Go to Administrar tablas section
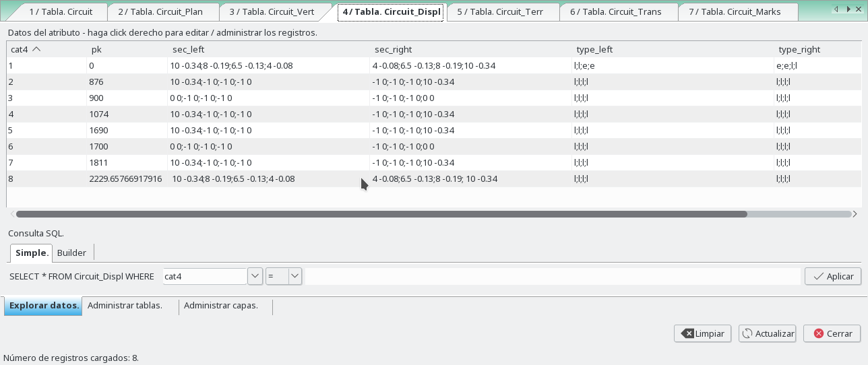Viewport: 868px width, 365px height. (125, 306)
